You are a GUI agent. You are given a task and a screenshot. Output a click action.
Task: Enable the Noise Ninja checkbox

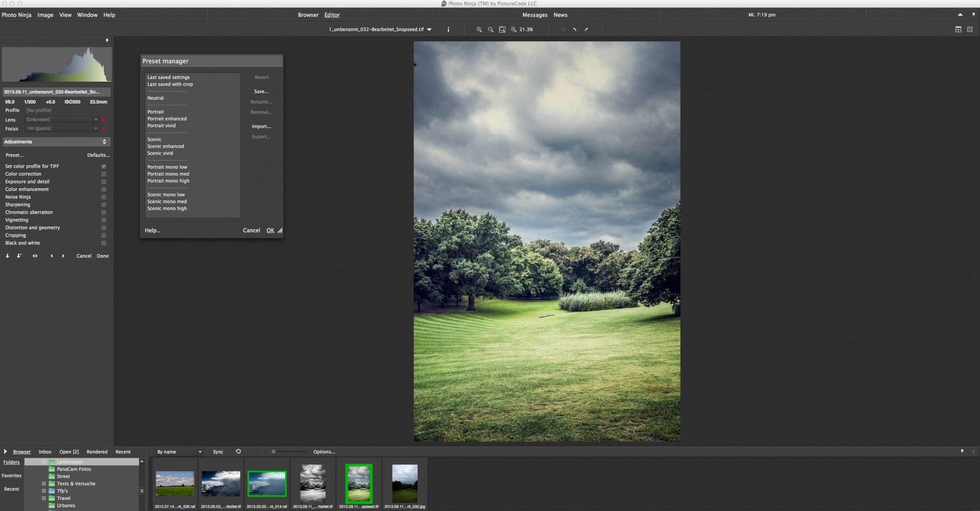[x=104, y=197]
